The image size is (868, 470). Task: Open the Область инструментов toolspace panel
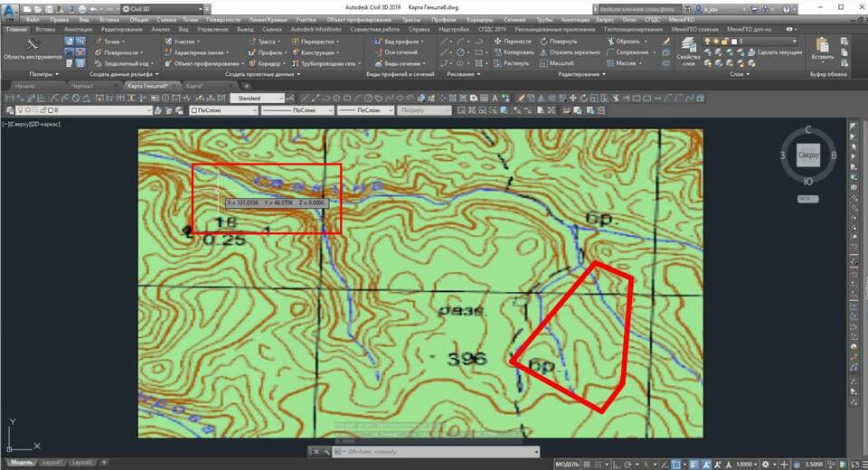(x=33, y=48)
